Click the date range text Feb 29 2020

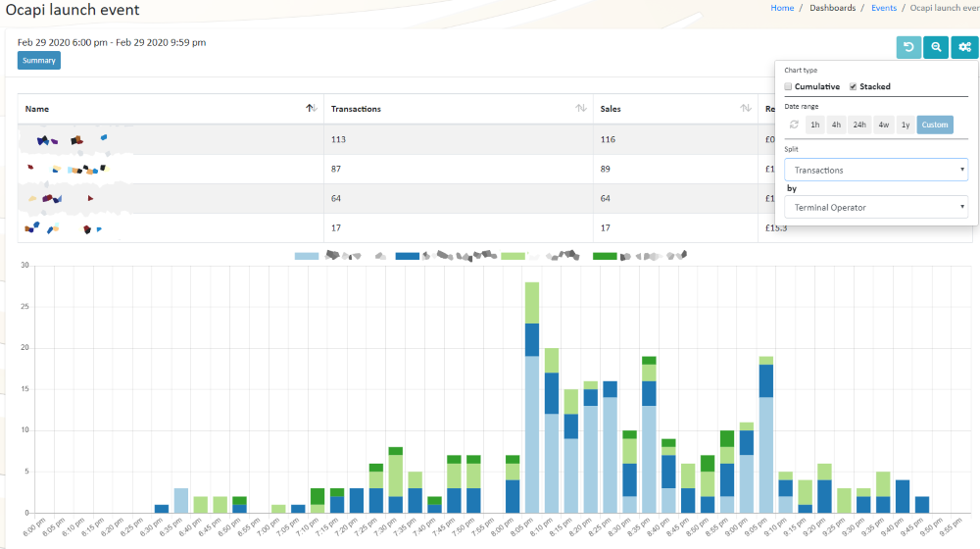tap(112, 42)
